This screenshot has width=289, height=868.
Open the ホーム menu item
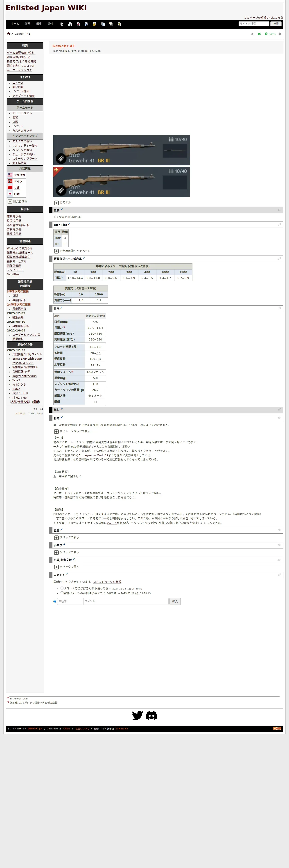(15, 24)
